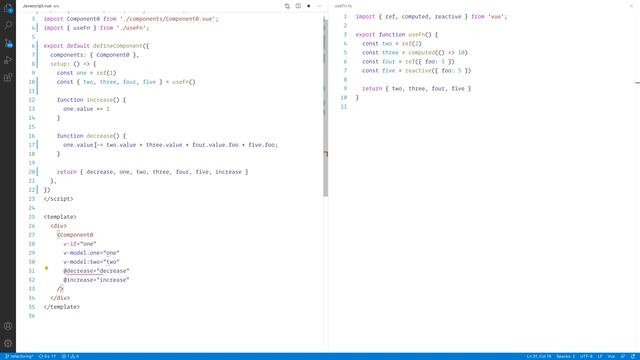Click 'reactive({ foo: 5 })' in right editor

coord(438,71)
